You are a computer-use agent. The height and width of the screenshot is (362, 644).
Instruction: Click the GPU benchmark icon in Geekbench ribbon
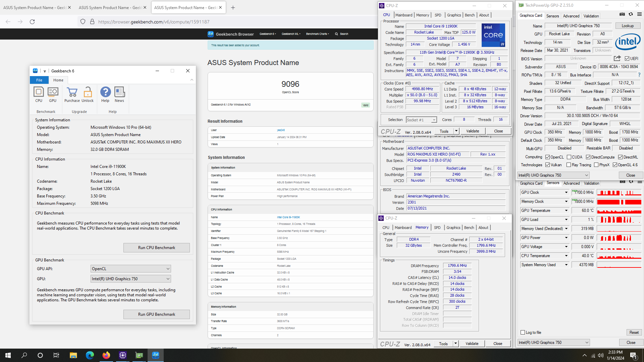(53, 95)
